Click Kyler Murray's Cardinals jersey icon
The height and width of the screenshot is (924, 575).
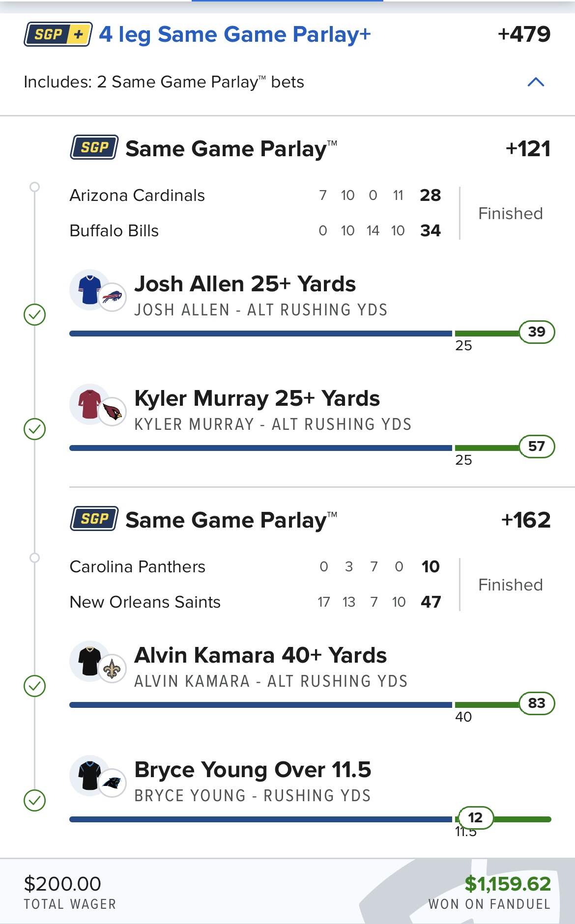click(89, 404)
